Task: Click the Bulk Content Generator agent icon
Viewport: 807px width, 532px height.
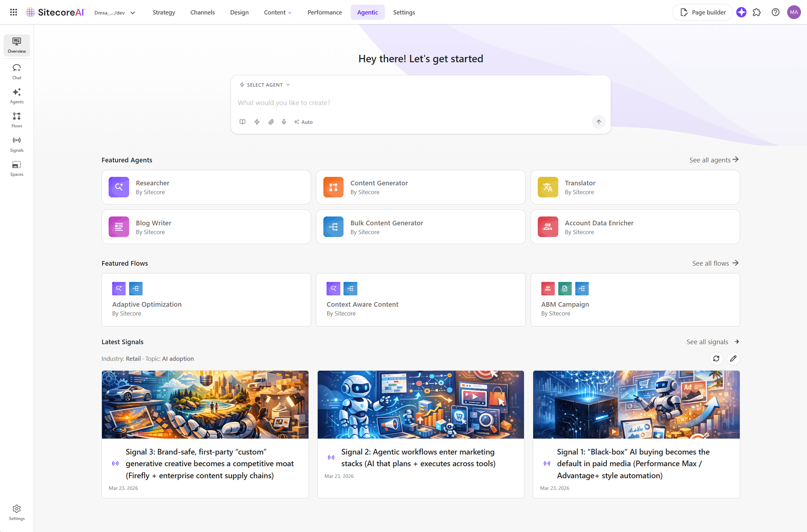Action: point(333,227)
